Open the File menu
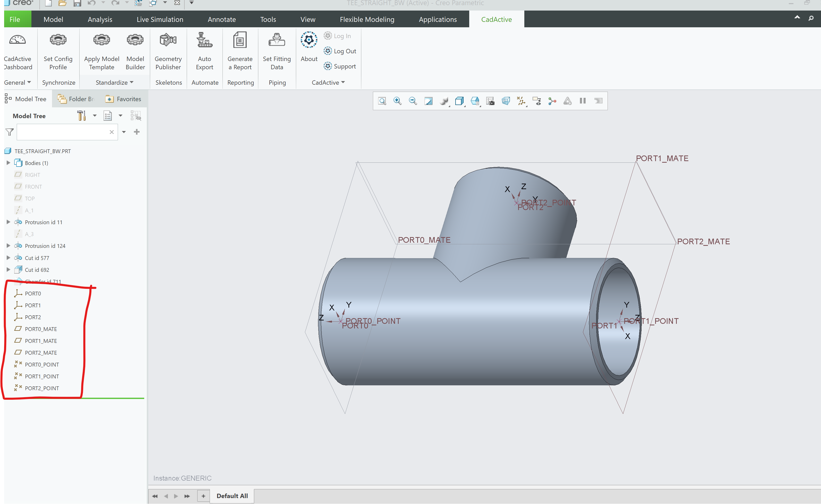Image resolution: width=821 pixels, height=504 pixels. coord(15,19)
